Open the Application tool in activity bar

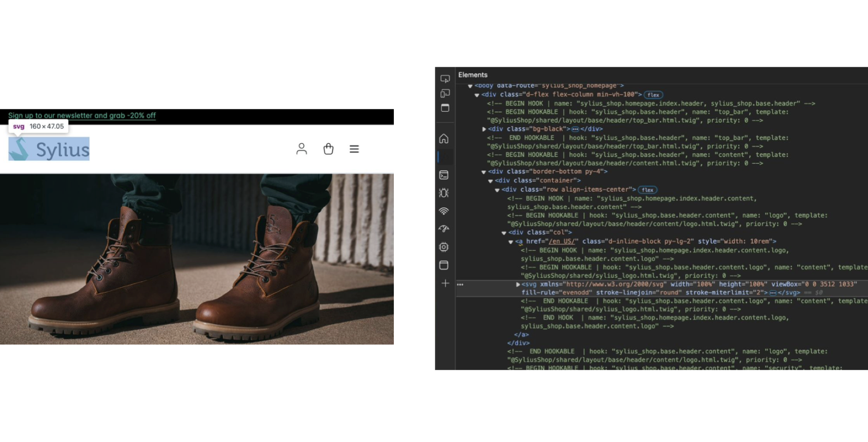(444, 265)
